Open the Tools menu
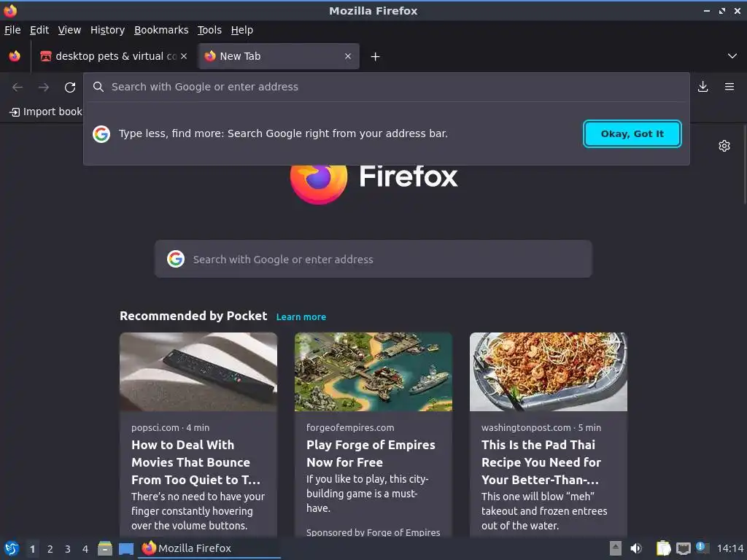The width and height of the screenshot is (747, 560). [x=209, y=30]
